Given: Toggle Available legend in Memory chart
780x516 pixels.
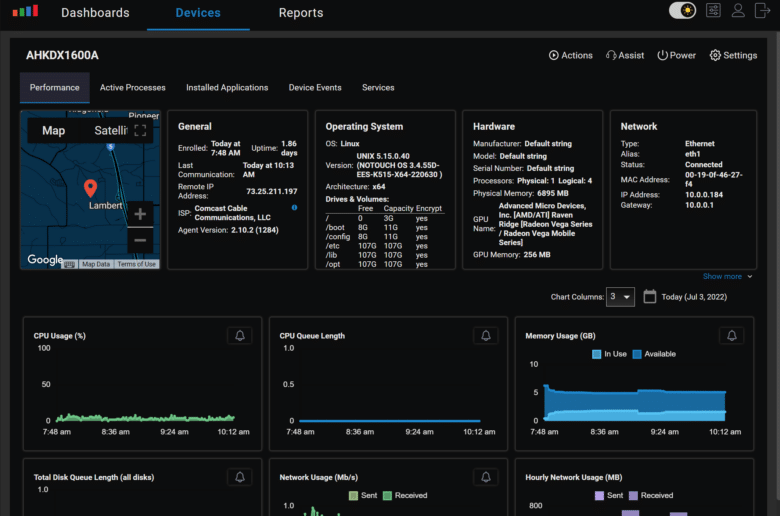Looking at the screenshot, I should click(x=654, y=354).
